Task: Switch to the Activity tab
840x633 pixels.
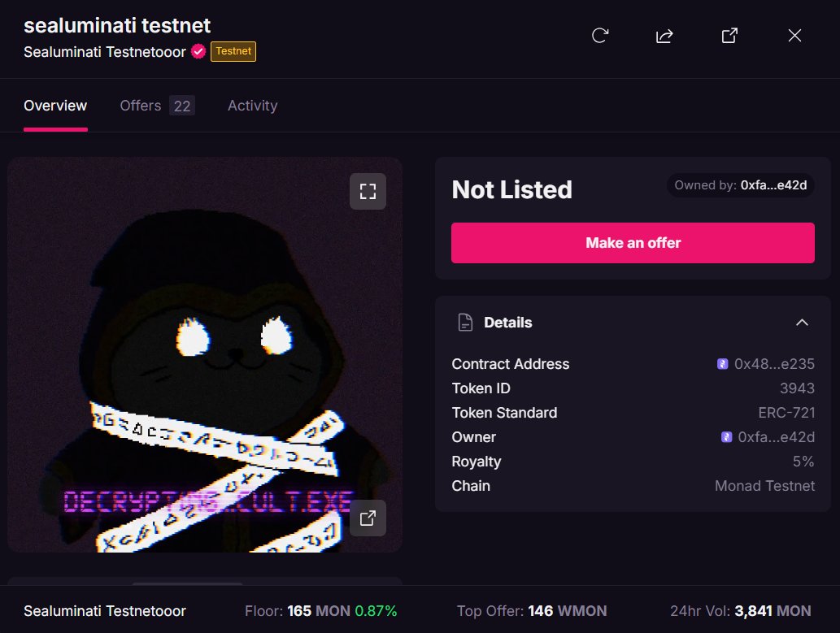Action: click(x=252, y=106)
